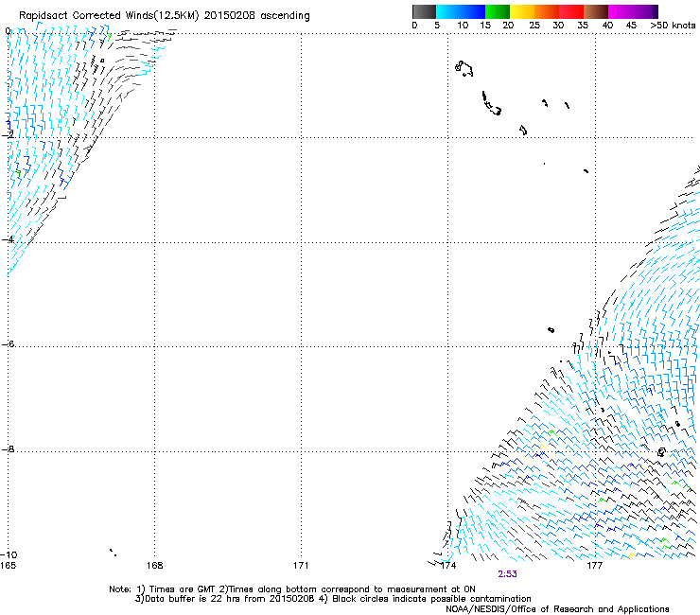
Task: Click the 174 longitude axis label
Action: click(448, 566)
